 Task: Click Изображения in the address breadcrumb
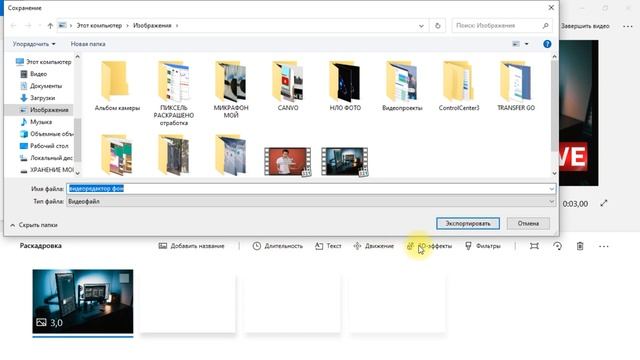pyautogui.click(x=152, y=26)
